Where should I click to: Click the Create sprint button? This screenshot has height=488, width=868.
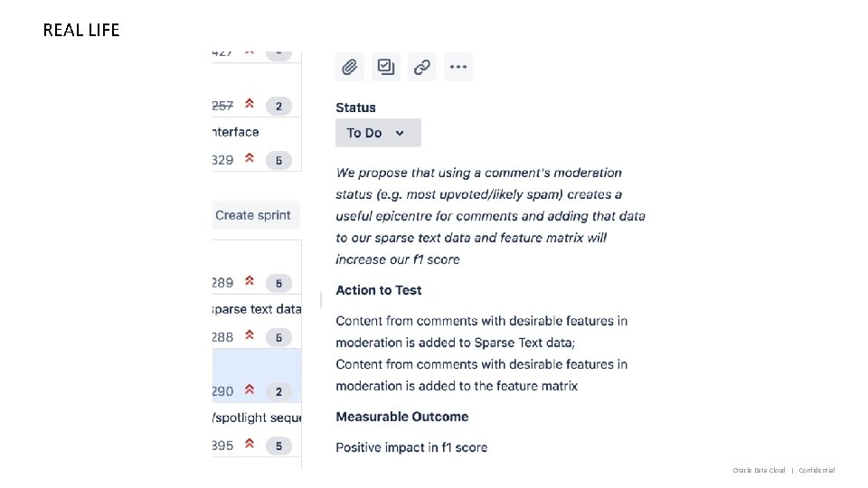(254, 215)
